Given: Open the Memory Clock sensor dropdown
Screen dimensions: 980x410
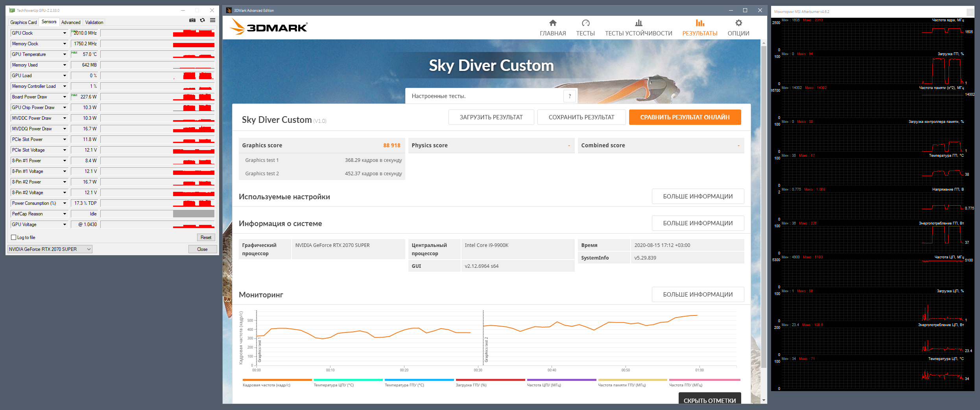Looking at the screenshot, I should pos(65,44).
